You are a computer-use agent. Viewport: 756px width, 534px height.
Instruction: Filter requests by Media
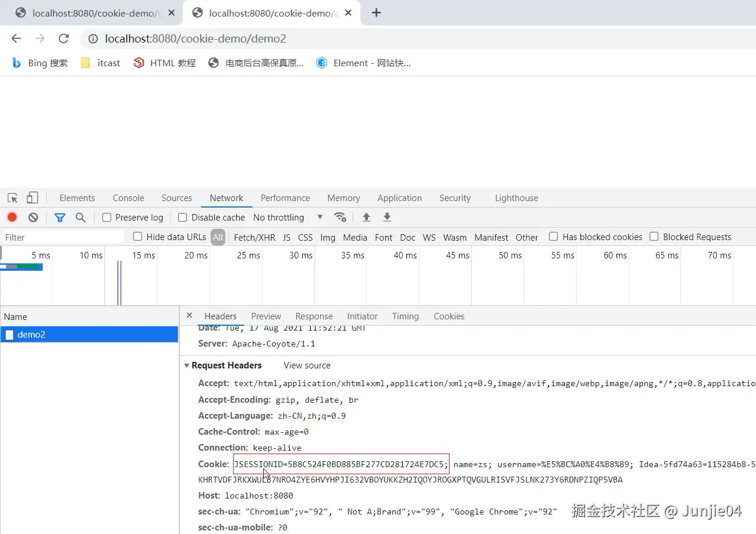click(355, 237)
